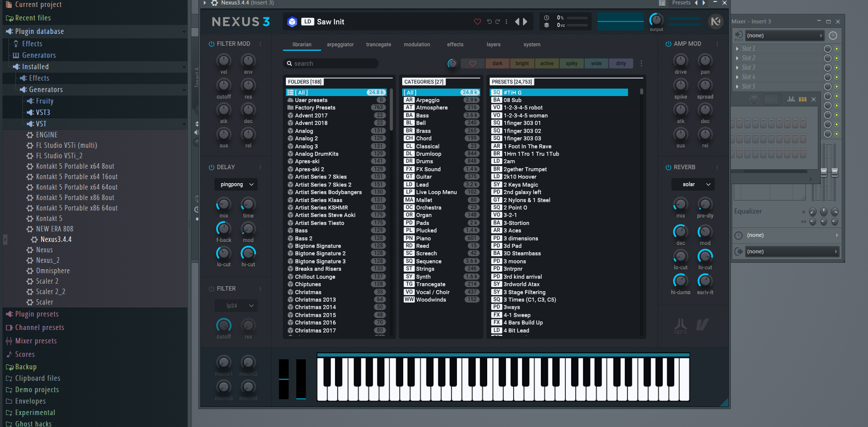
Task: Open AMP MOD section options menu
Action: tap(717, 44)
